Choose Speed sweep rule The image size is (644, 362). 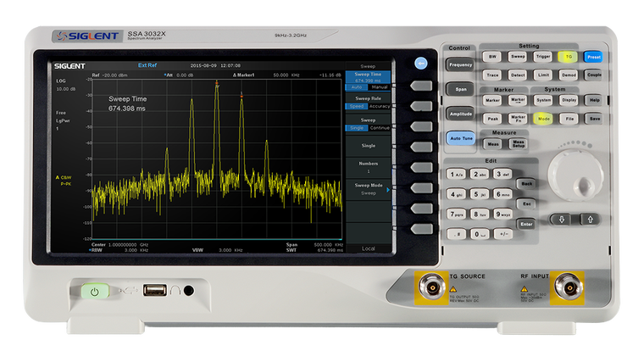(357, 106)
